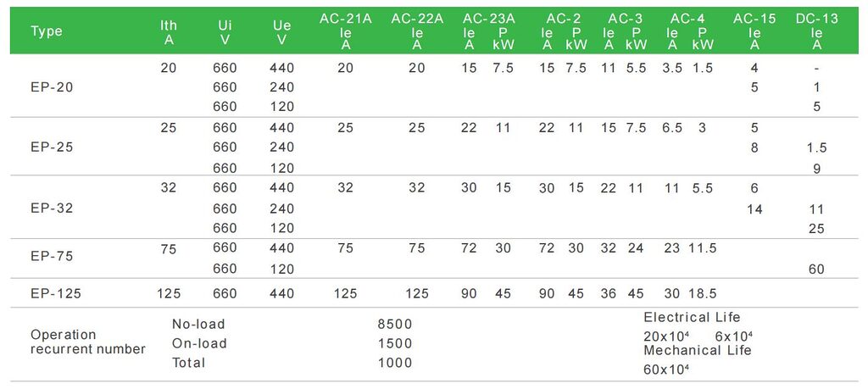The width and height of the screenshot is (868, 389).
Task: Select the AC-15 column header
Action: [x=754, y=31]
